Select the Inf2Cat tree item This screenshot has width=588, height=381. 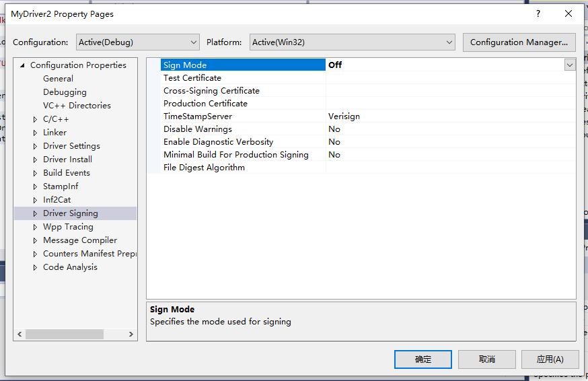(x=57, y=200)
